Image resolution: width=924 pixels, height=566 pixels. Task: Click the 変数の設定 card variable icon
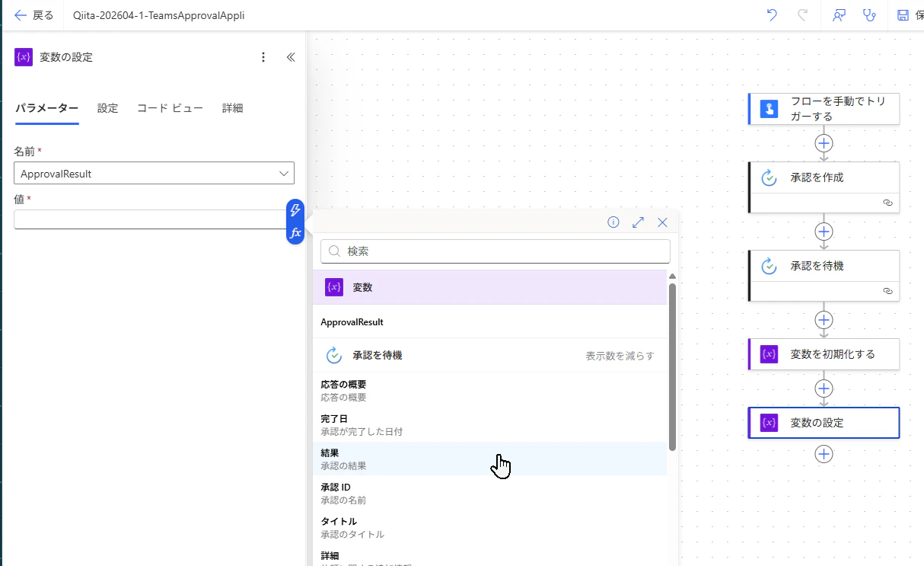[769, 423]
